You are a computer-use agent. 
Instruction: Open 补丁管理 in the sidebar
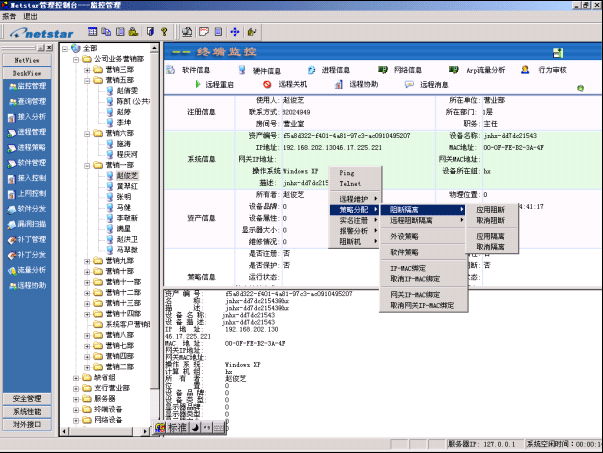pyautogui.click(x=27, y=239)
